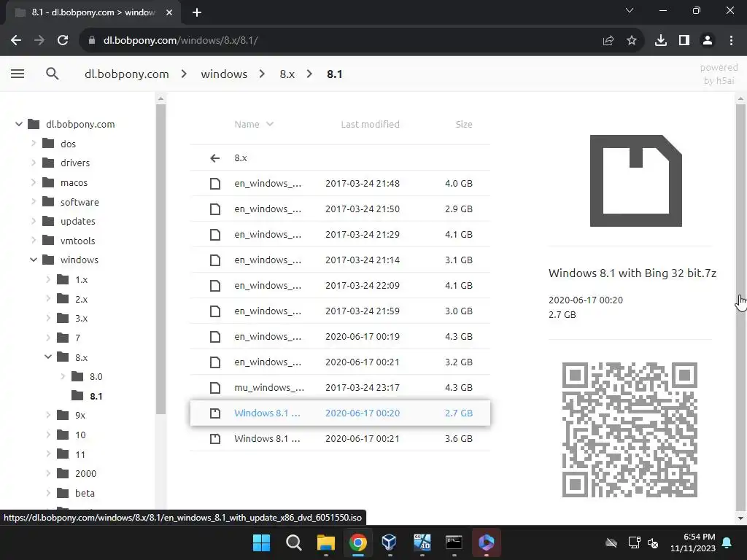
Task: Click the notification bell in system tray
Action: pyautogui.click(x=727, y=542)
